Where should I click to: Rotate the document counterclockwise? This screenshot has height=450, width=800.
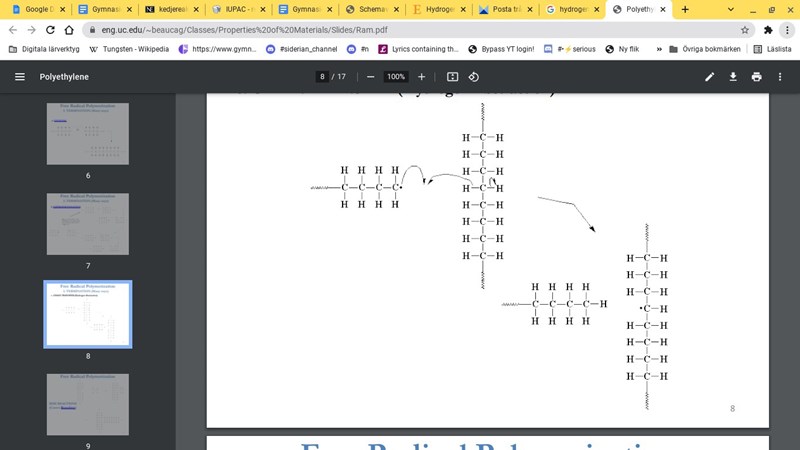point(474,77)
